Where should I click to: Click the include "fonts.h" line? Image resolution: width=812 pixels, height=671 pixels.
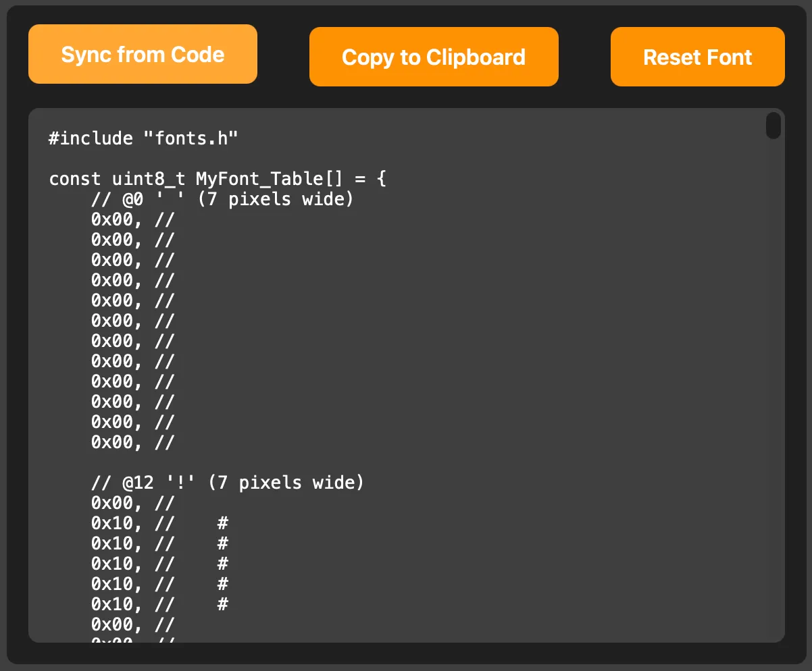(x=143, y=138)
